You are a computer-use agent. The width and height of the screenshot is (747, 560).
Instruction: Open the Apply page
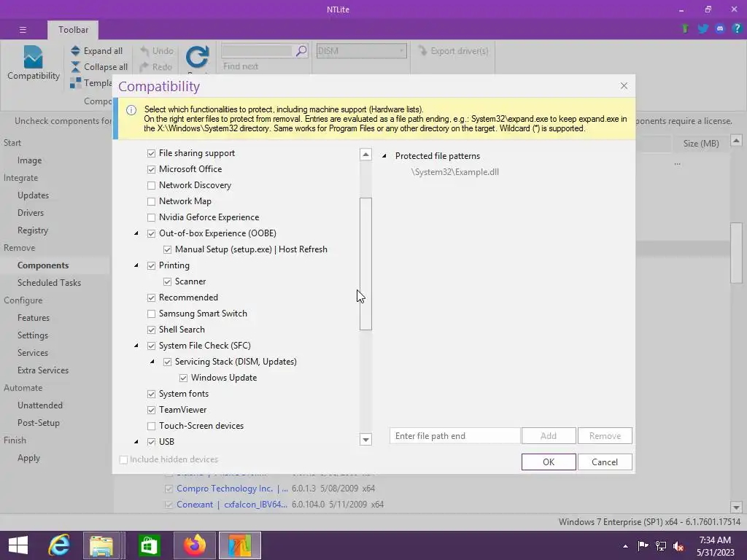(x=28, y=458)
